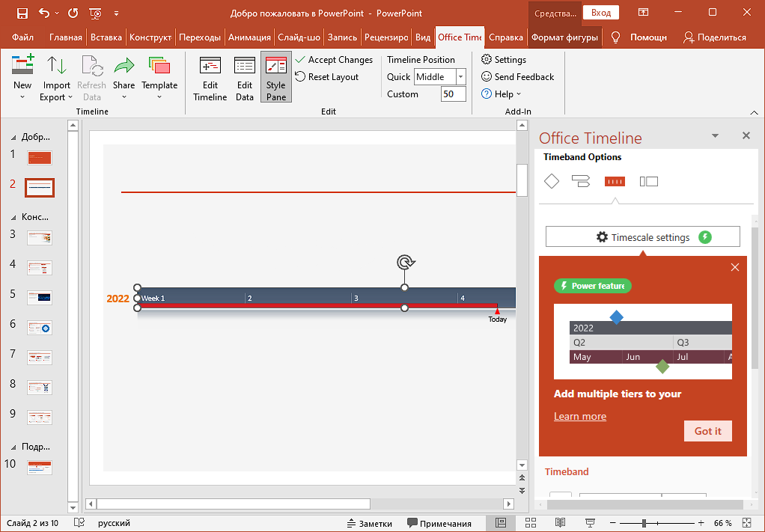This screenshot has width=765, height=532.
Task: Toggle normal view in status bar
Action: pyautogui.click(x=501, y=523)
